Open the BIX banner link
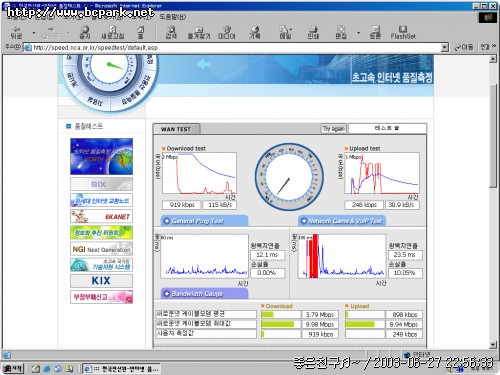500x375 pixels. 101,184
